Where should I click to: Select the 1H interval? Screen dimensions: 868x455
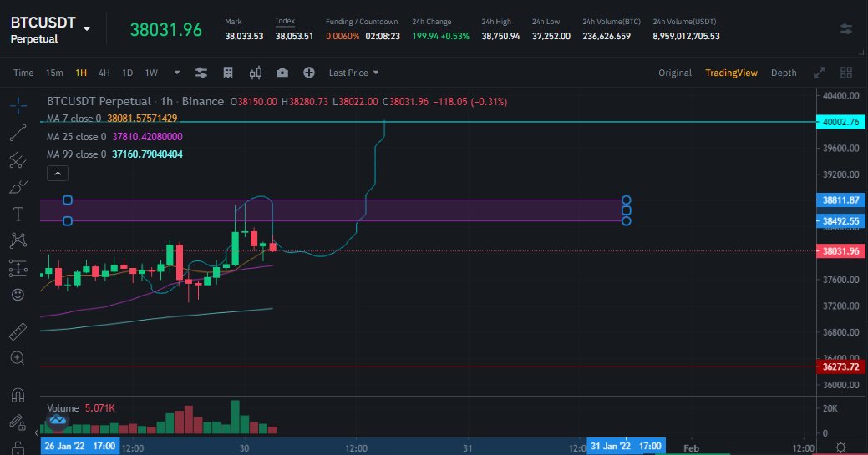[81, 73]
